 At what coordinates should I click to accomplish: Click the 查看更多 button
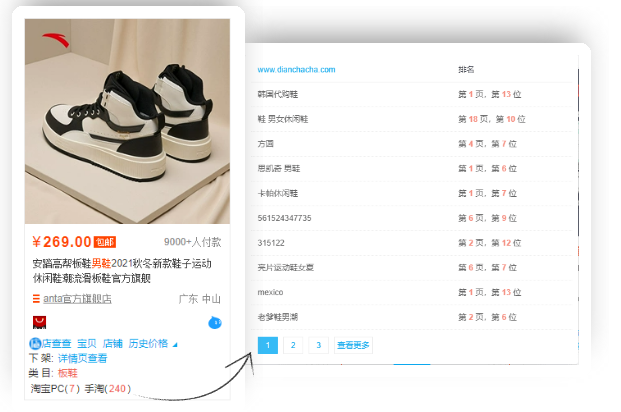[353, 345]
